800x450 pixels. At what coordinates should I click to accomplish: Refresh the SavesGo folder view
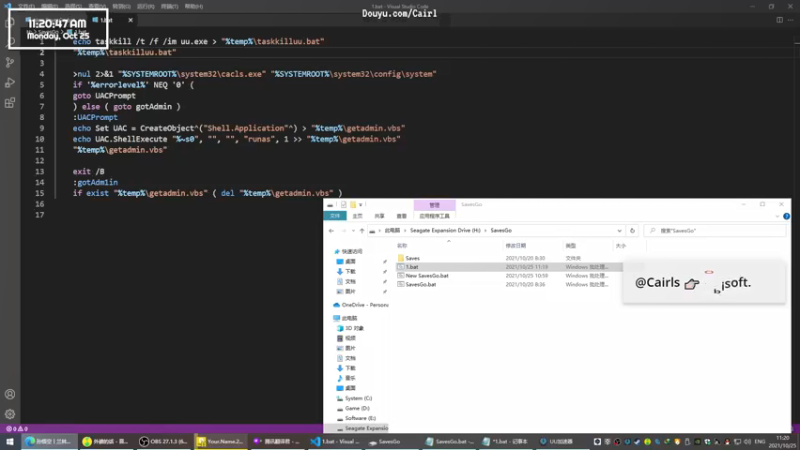click(632, 231)
